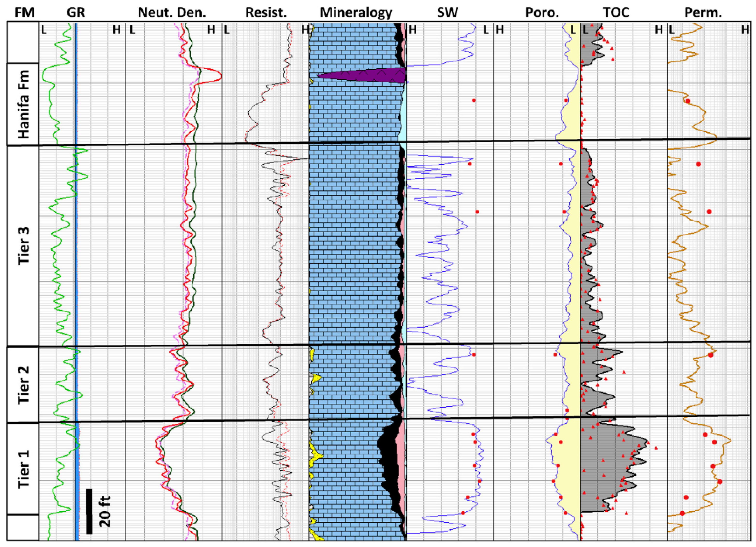Click the Hanifa Fm formation label

point(23,104)
